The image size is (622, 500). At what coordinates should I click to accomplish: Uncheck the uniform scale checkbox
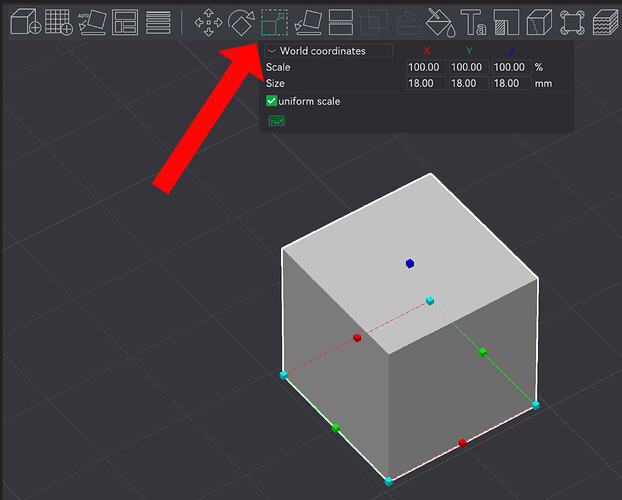pyautogui.click(x=271, y=101)
